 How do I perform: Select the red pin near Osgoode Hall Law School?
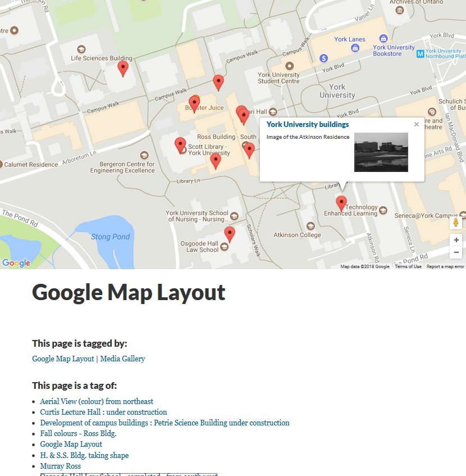coord(230,234)
